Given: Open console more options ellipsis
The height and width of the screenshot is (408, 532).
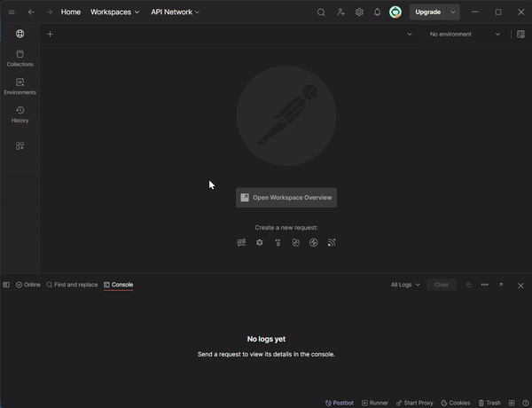Looking at the screenshot, I should 485,285.
